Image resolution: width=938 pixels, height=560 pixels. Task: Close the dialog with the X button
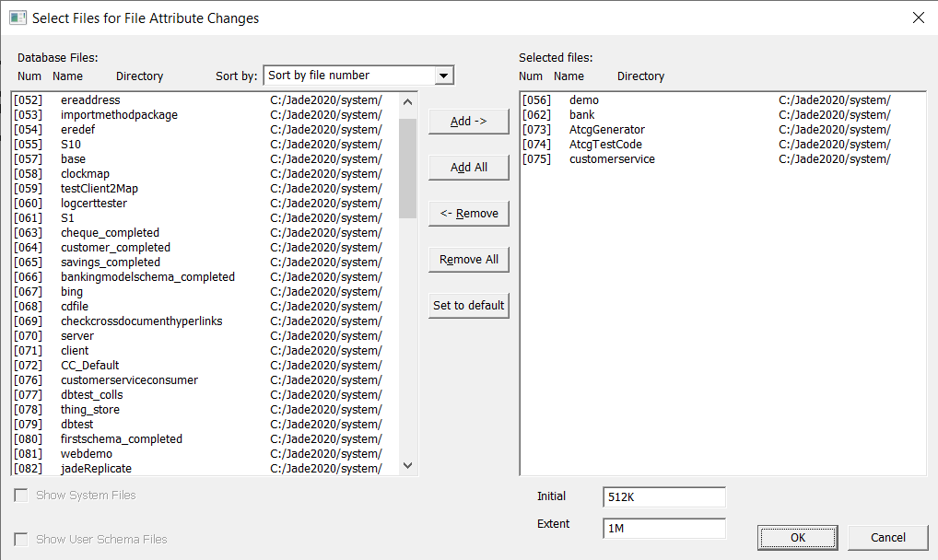[x=918, y=17]
